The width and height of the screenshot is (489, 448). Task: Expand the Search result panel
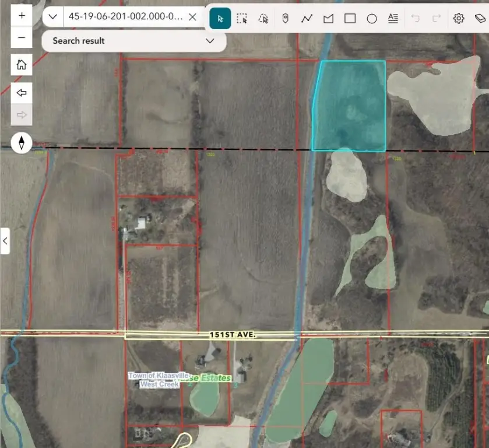click(210, 41)
